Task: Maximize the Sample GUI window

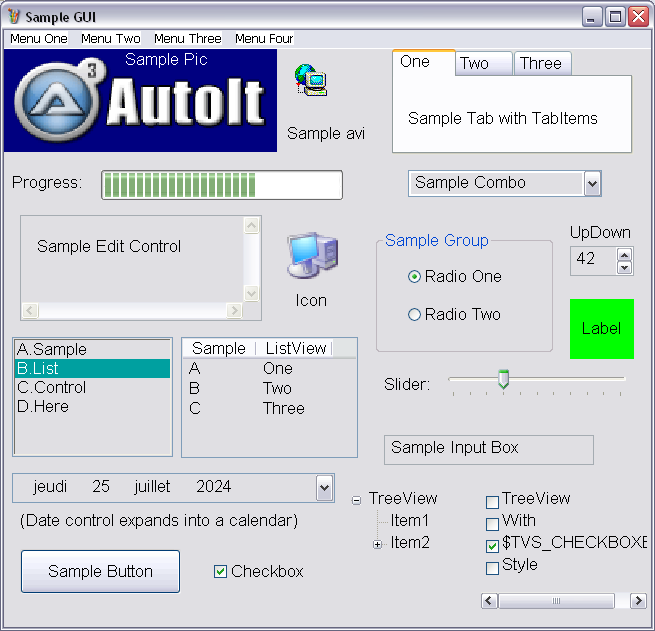Action: (615, 17)
